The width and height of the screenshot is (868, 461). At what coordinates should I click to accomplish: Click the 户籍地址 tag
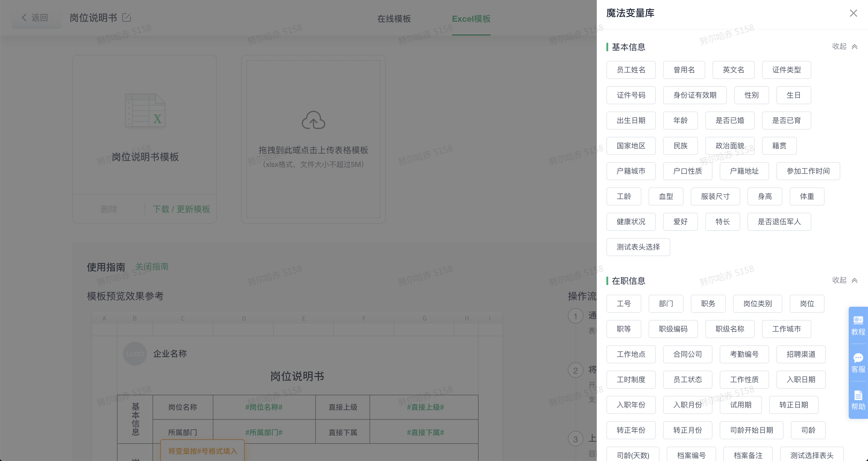(x=744, y=171)
